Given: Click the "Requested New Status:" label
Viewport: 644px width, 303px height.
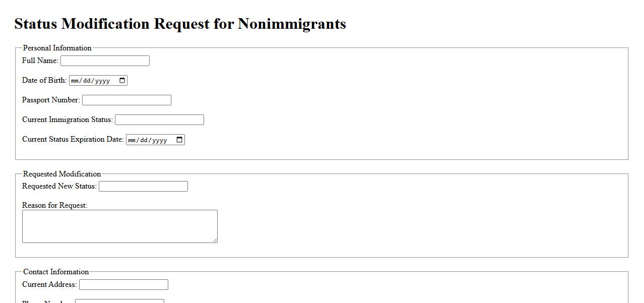Looking at the screenshot, I should click(x=59, y=186).
